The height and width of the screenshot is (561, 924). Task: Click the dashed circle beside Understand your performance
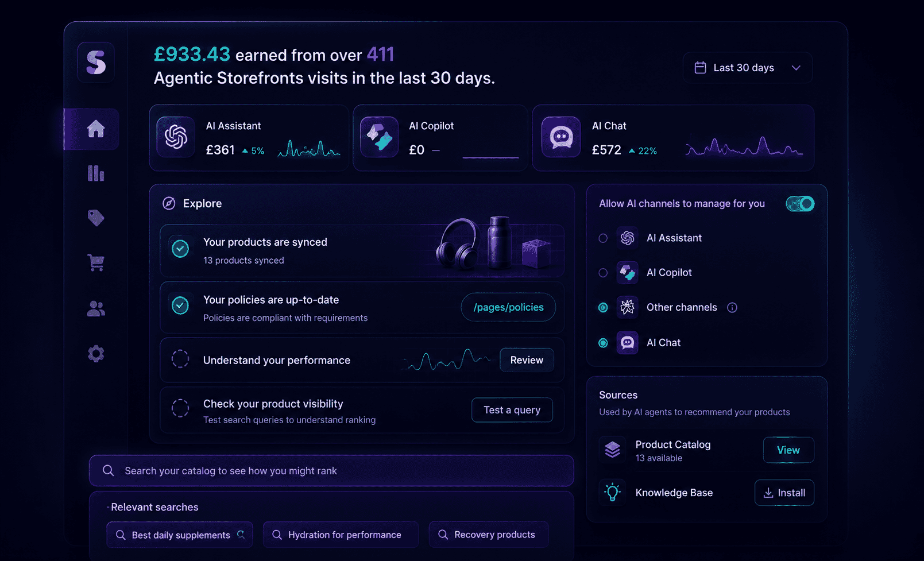coord(180,359)
